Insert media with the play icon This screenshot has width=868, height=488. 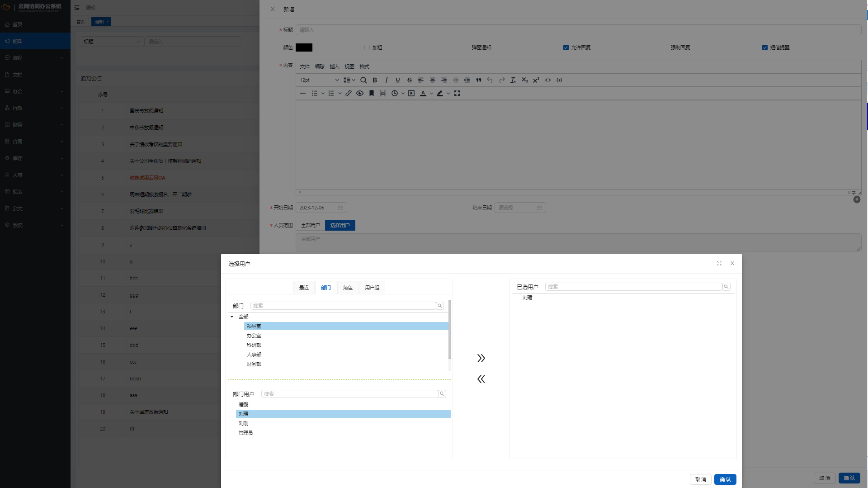pyautogui.click(x=411, y=93)
